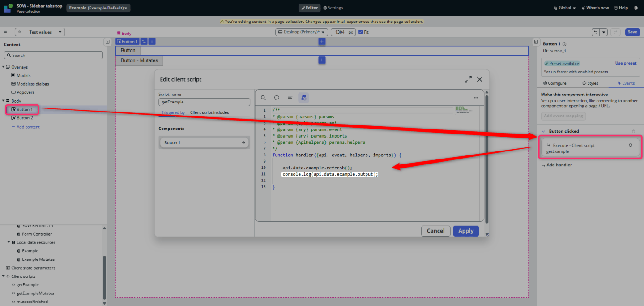The width and height of the screenshot is (644, 306).
Task: Toggle the Fit checkbox
Action: pos(361,32)
